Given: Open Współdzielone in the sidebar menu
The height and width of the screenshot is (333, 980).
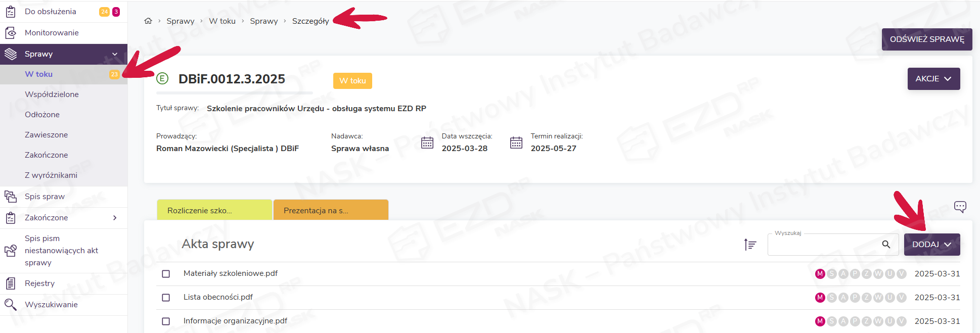Looking at the screenshot, I should (x=52, y=94).
